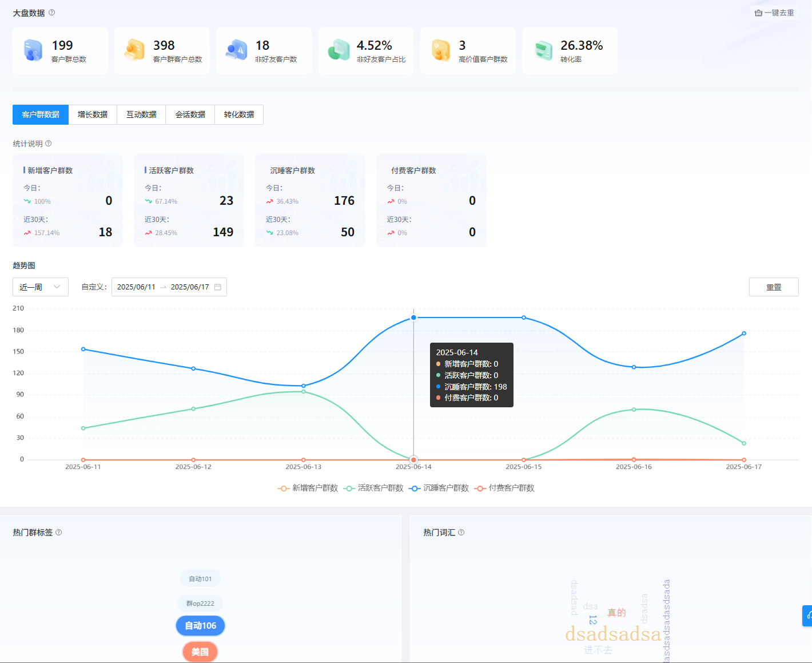Click the 群op2222 group tag
This screenshot has height=663, width=812.
[200, 604]
